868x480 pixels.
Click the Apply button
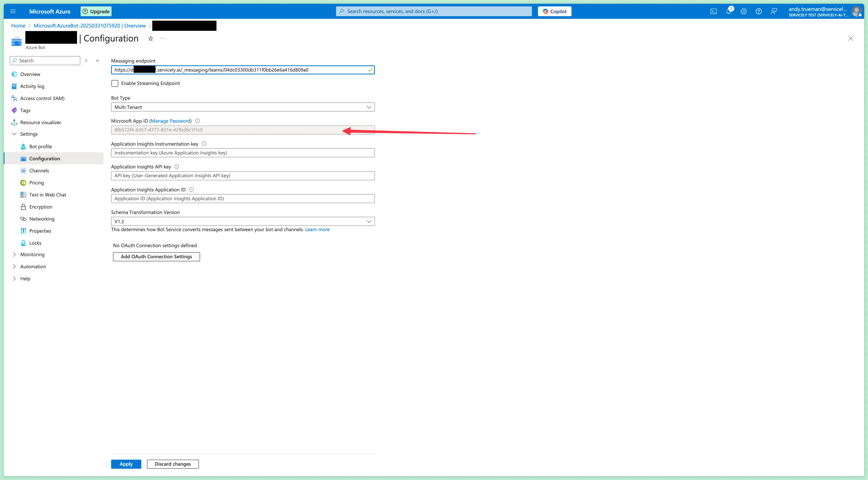[126, 464]
